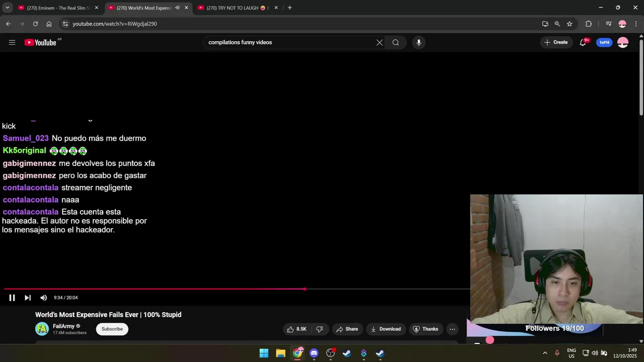Click the Thanks button
Viewport: 644px width, 362px height.
[426, 329]
